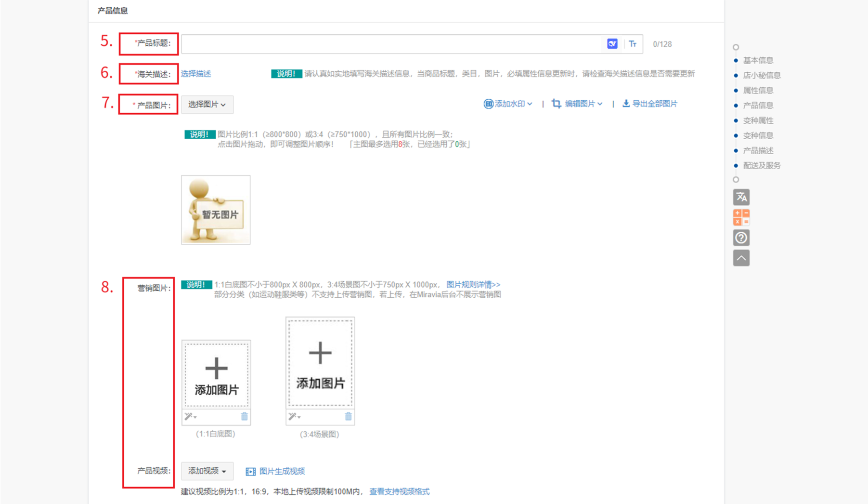This screenshot has height=504, width=868.
Task: Click the magic wand under 1:1白底图
Action: (x=188, y=416)
